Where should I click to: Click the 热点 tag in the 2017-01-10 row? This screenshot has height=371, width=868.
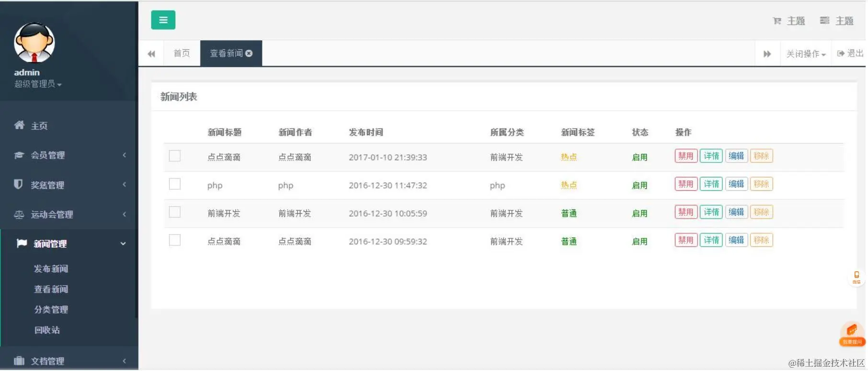(569, 157)
